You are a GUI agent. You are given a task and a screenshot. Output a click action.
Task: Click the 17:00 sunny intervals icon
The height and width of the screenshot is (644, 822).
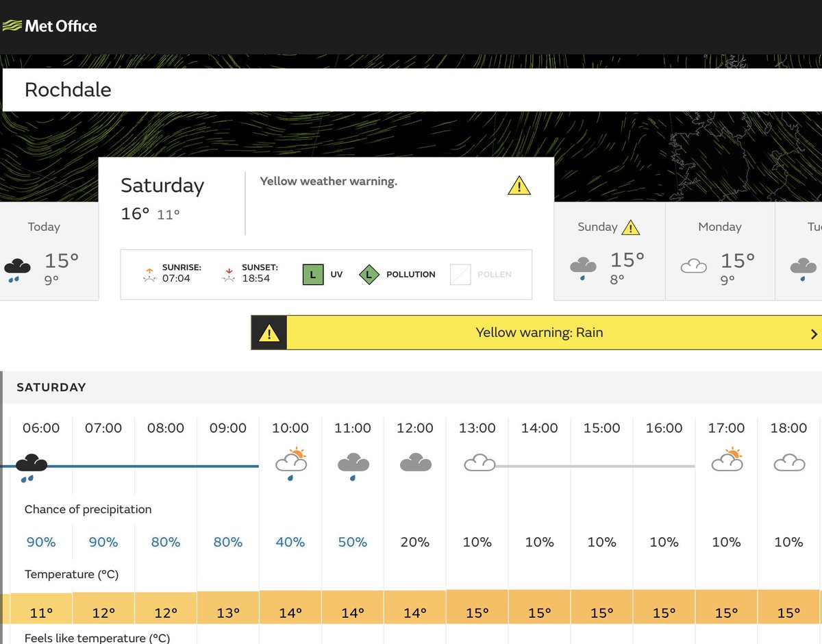point(727,460)
